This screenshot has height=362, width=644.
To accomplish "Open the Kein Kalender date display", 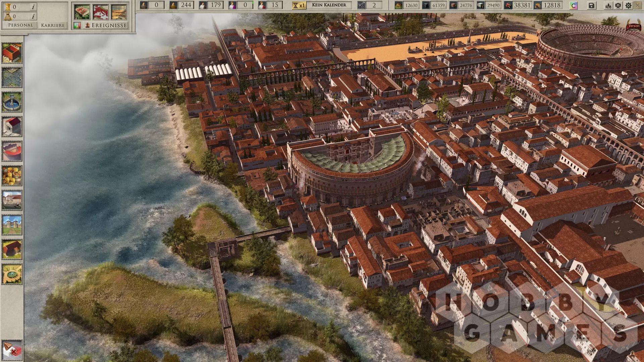I will point(329,5).
